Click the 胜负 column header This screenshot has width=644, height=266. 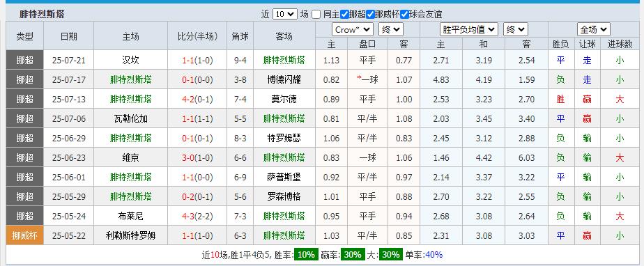coord(560,44)
